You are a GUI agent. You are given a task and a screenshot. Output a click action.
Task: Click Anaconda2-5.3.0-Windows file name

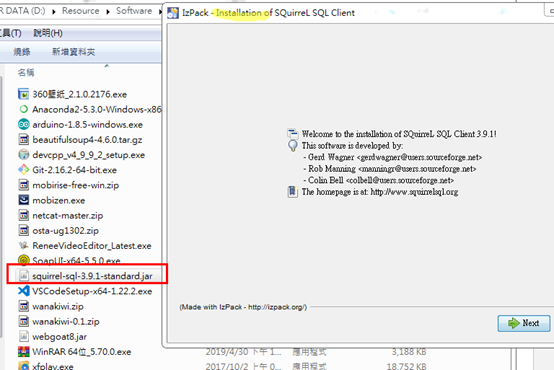click(97, 110)
